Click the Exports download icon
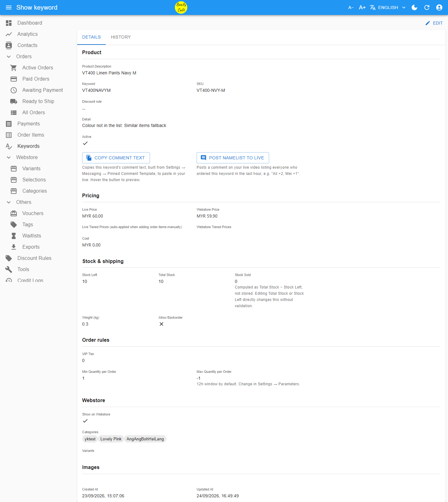This screenshot has width=448, height=502. click(x=14, y=247)
